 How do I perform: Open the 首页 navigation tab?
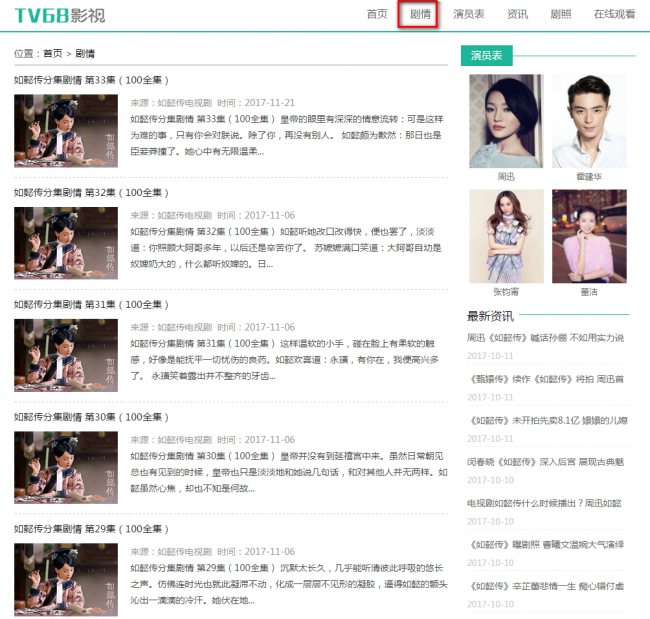(377, 14)
